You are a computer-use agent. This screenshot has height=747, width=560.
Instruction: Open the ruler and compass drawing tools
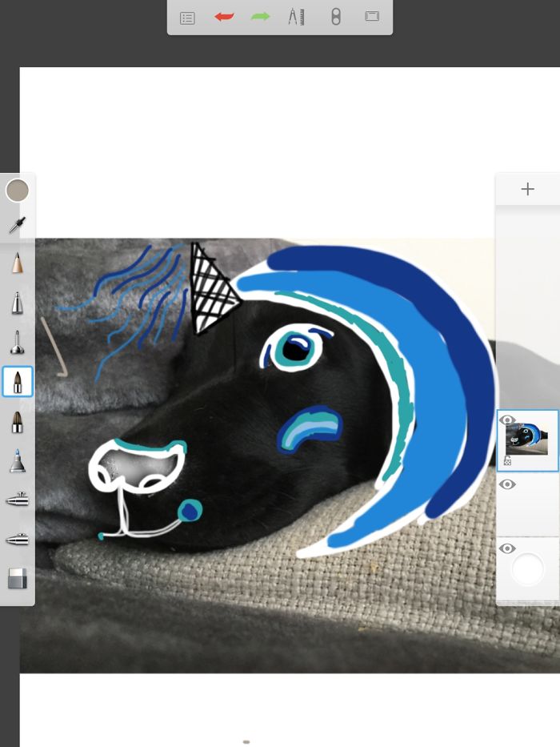pyautogui.click(x=297, y=17)
